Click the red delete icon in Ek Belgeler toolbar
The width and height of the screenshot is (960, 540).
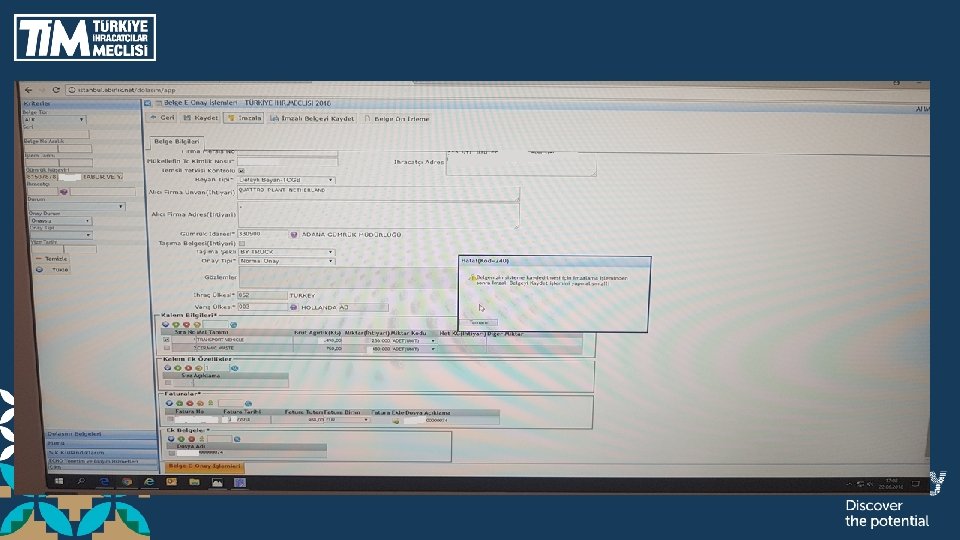(x=192, y=439)
